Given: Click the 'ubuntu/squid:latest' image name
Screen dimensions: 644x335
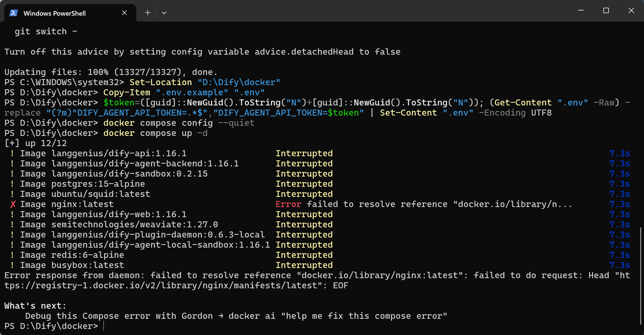Looking at the screenshot, I should click(x=101, y=194).
